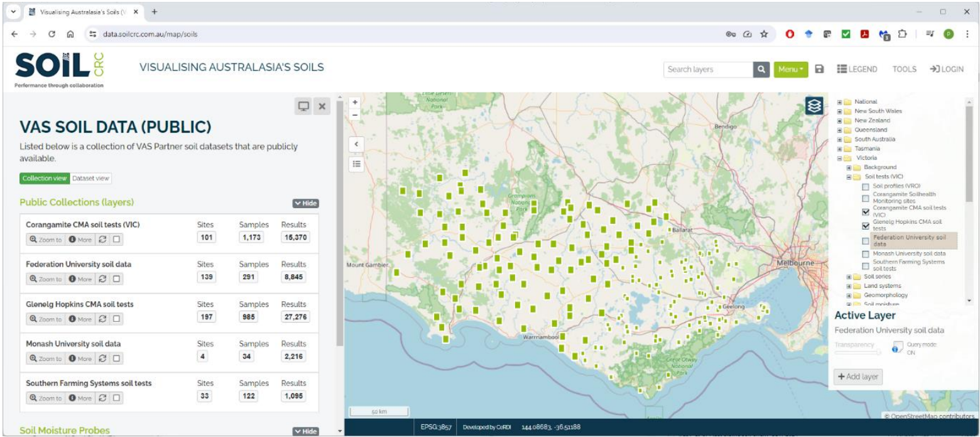Check the Monash University soil data tree layer
The height and width of the screenshot is (437, 980).
(x=866, y=254)
